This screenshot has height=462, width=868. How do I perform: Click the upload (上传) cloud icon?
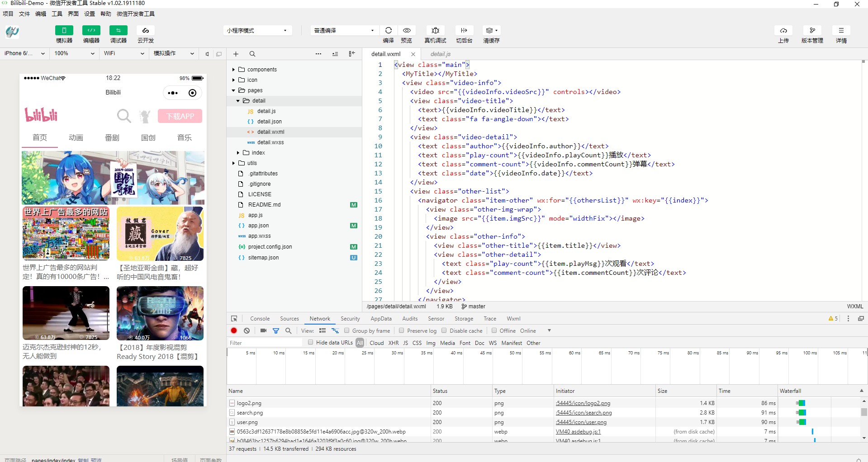coord(783,30)
